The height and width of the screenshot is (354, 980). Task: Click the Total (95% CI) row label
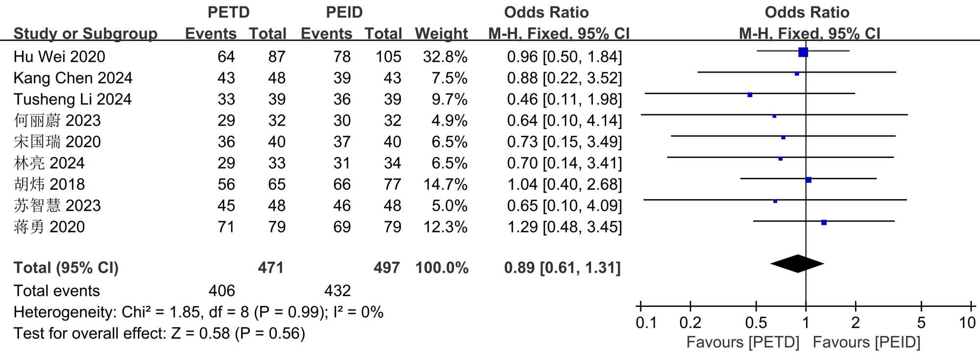point(66,268)
